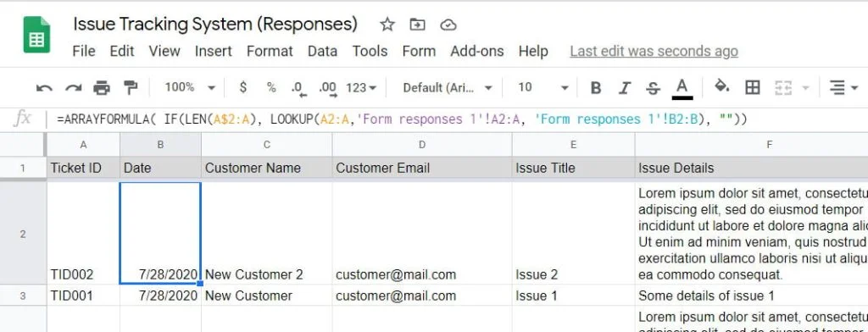Open the font size 10 dropdown
The height and width of the screenshot is (332, 868).
(543, 87)
